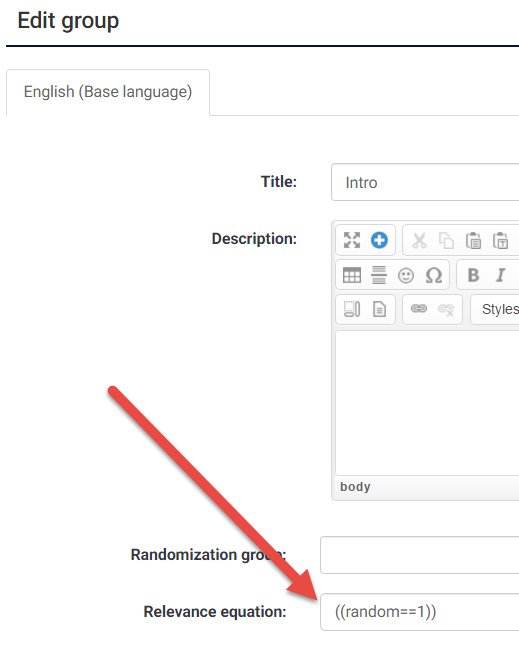Click the blue LimeReplacementFields plus icon
This screenshot has height=655, width=519.
click(379, 240)
